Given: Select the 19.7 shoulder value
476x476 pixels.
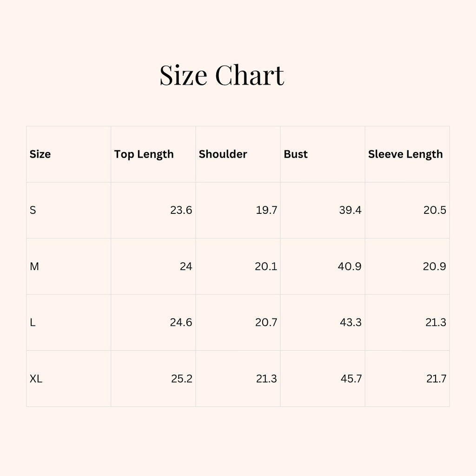Looking at the screenshot, I should tap(266, 210).
